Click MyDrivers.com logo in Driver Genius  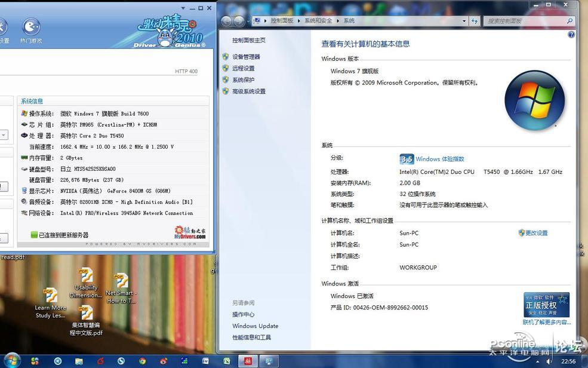190,232
